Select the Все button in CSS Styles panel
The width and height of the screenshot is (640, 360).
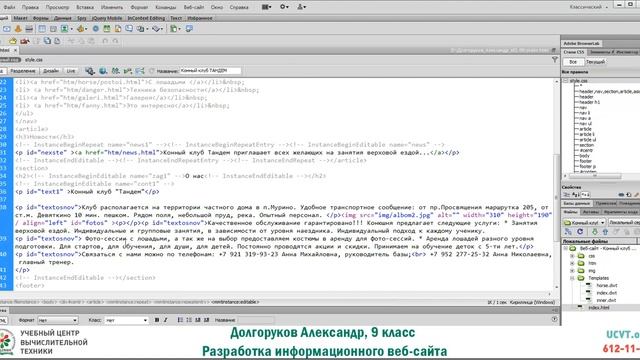tap(573, 62)
